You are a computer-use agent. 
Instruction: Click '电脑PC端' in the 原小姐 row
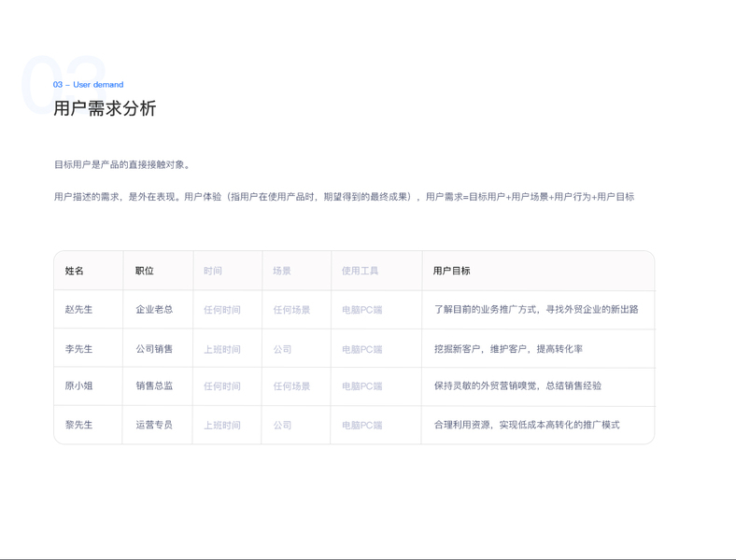(361, 386)
